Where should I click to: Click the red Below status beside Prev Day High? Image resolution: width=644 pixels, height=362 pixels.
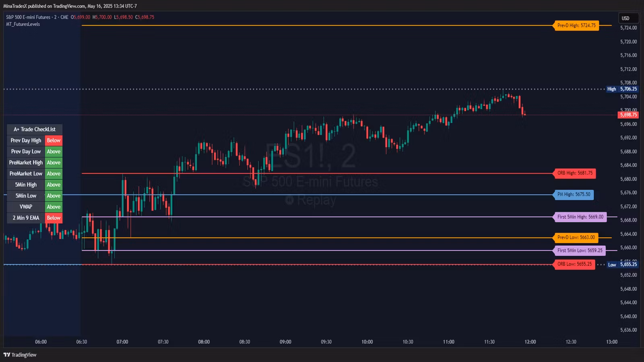point(54,140)
